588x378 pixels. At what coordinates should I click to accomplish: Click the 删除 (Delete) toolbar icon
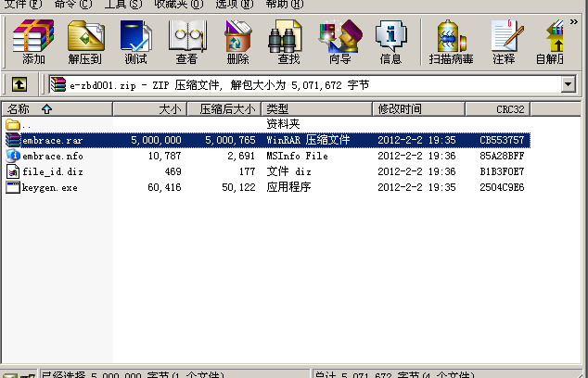(x=237, y=42)
